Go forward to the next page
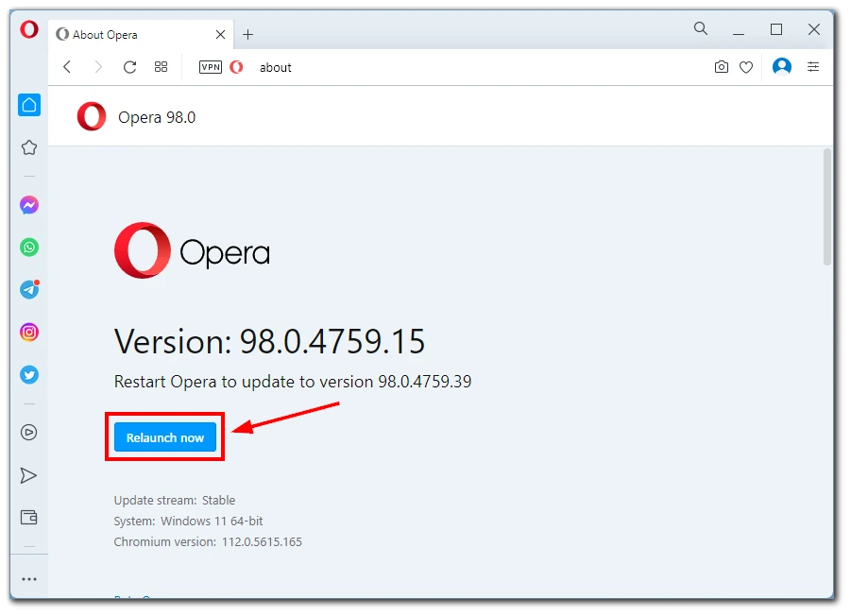 click(98, 67)
